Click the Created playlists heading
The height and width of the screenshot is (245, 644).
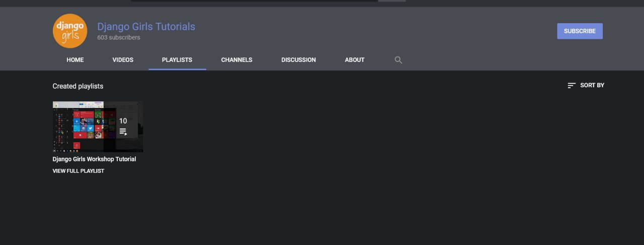coord(78,86)
